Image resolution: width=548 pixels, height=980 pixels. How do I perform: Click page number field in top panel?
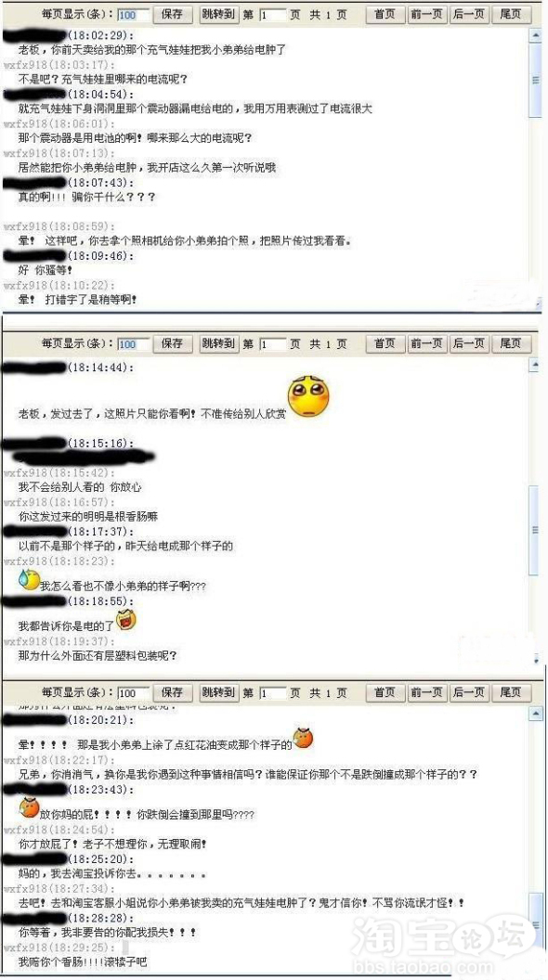click(273, 14)
